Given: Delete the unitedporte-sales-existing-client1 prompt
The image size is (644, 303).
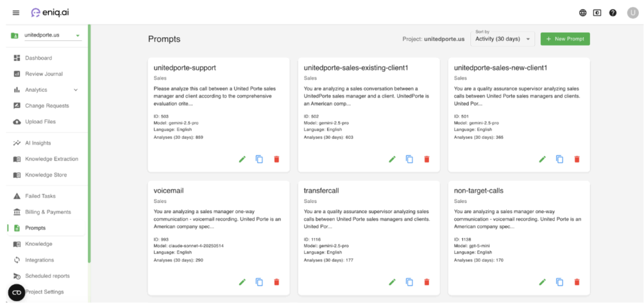Looking at the screenshot, I should coord(427,159).
